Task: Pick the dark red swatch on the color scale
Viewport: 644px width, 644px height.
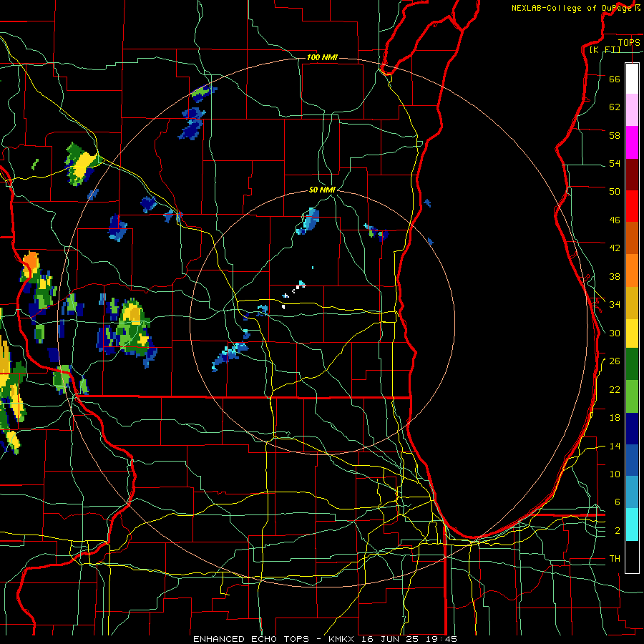Action: (x=632, y=175)
